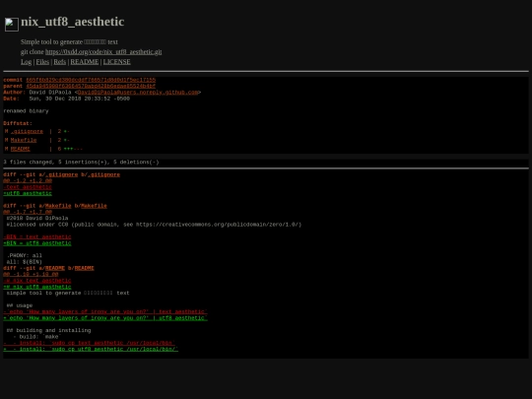532x399 pixels.
Task: Click README hunk header @@ -1,10 +1,10
Action: [31, 274]
